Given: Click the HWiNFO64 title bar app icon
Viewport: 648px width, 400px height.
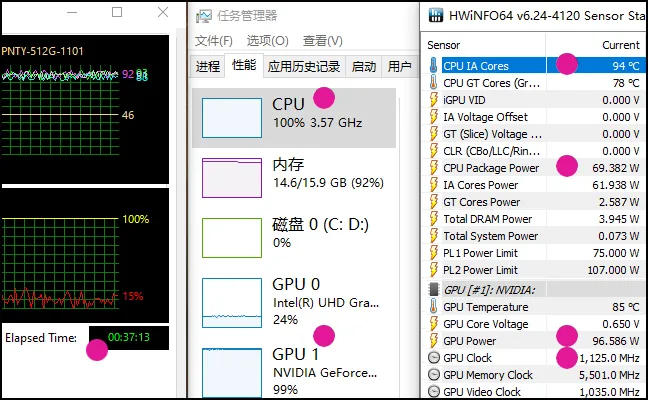Looking at the screenshot, I should (436, 15).
